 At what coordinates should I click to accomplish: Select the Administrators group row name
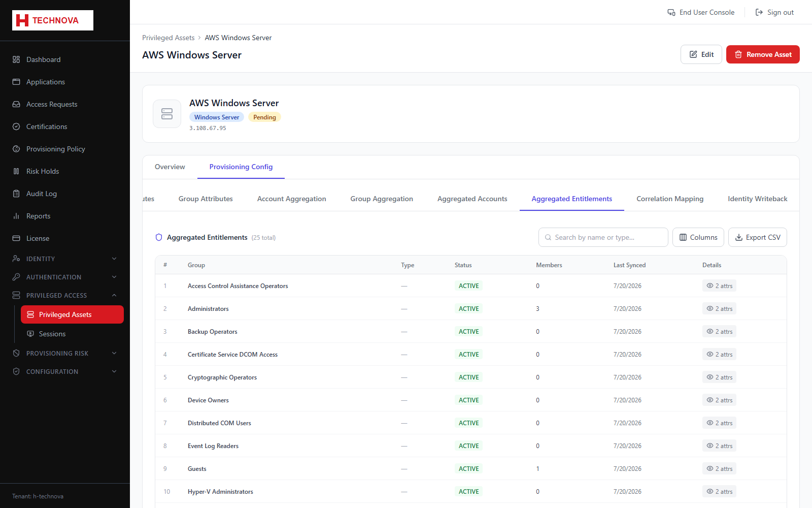208,309
